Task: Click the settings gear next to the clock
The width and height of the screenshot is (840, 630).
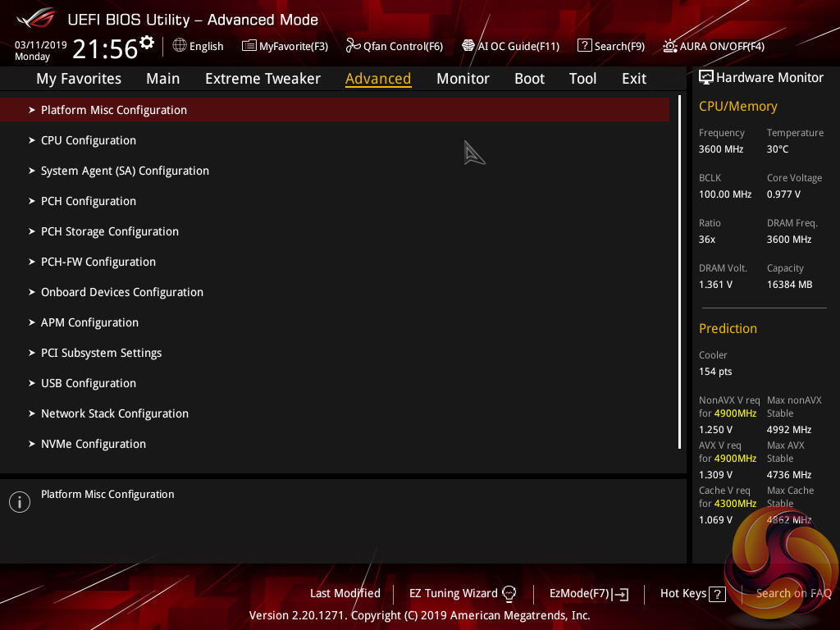Action: [146, 43]
